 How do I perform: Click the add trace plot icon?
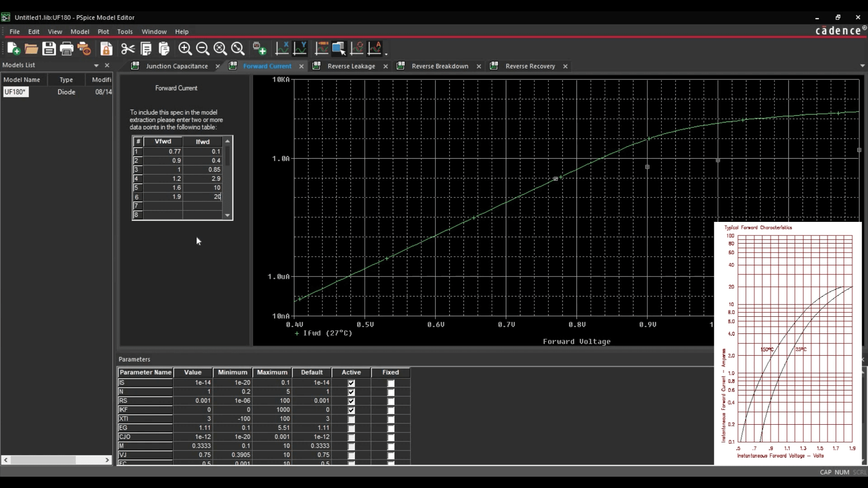(321, 48)
